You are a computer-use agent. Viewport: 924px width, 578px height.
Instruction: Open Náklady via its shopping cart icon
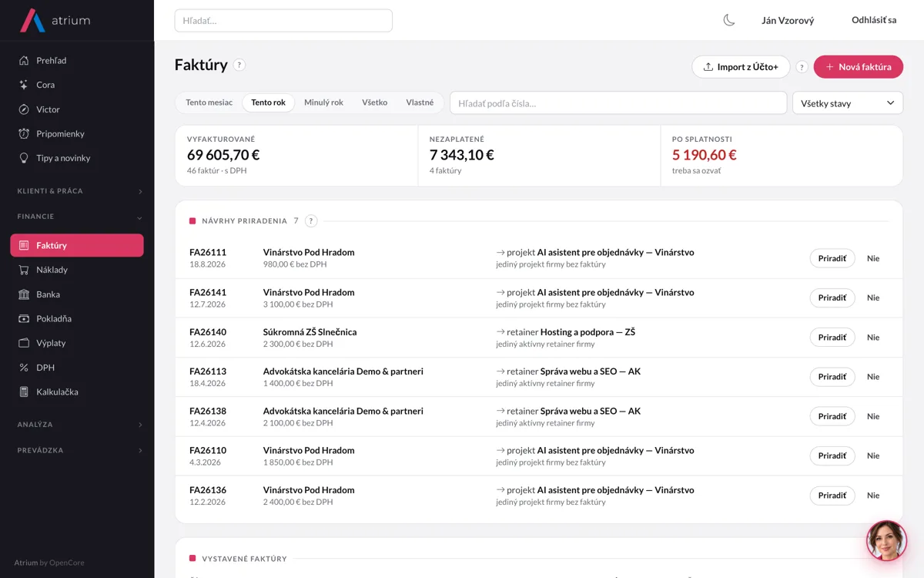(x=24, y=270)
